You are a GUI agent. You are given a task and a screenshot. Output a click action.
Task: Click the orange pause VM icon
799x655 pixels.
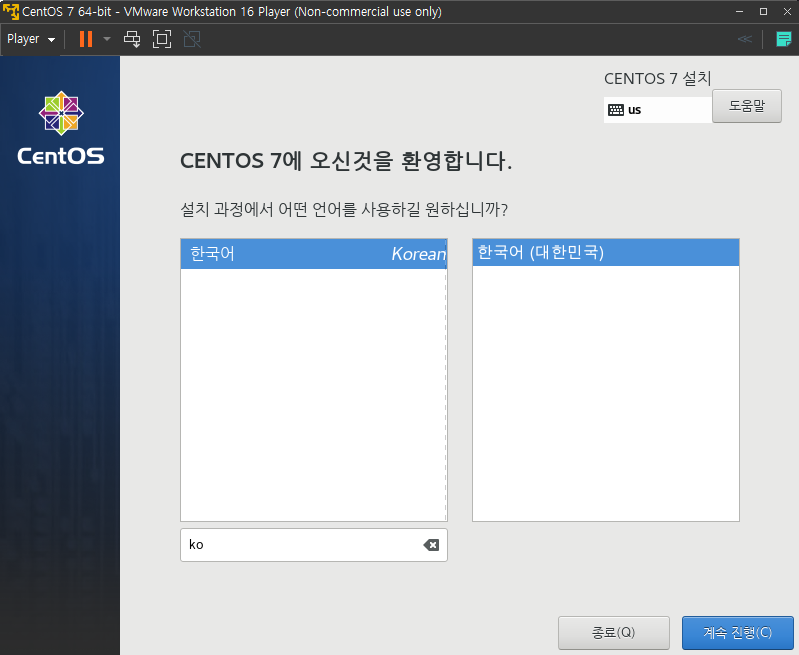[86, 39]
